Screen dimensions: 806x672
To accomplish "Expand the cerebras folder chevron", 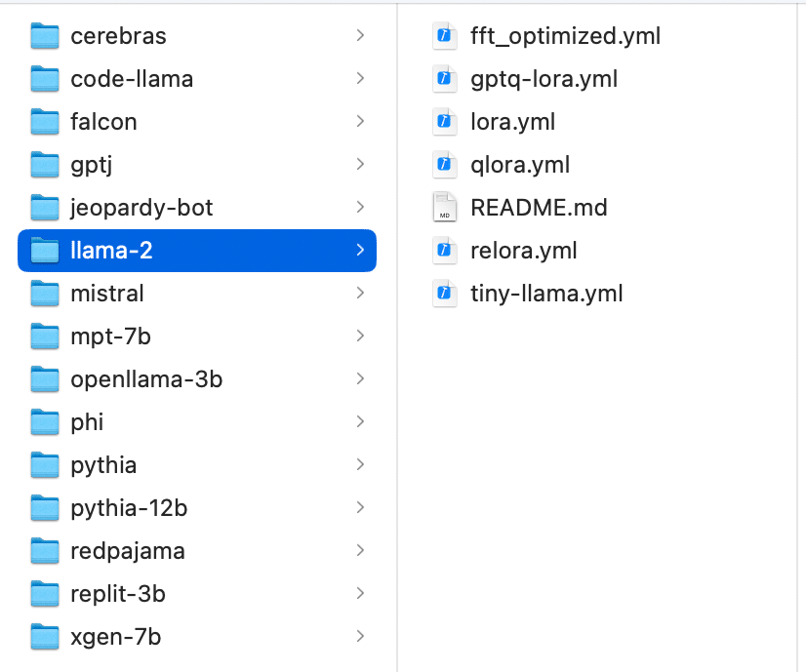I will (360, 35).
